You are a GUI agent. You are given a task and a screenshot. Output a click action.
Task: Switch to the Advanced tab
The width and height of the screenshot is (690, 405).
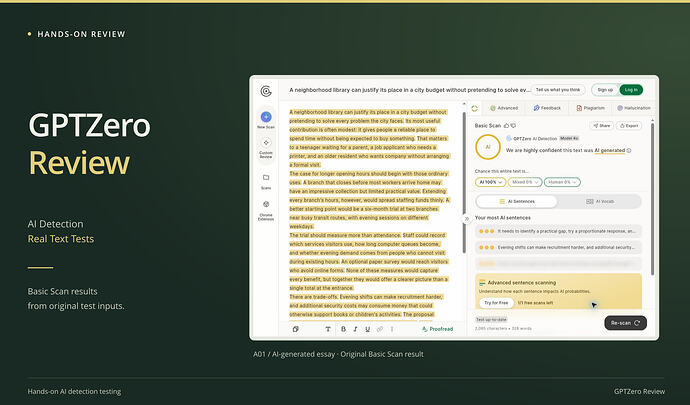pyautogui.click(x=504, y=108)
